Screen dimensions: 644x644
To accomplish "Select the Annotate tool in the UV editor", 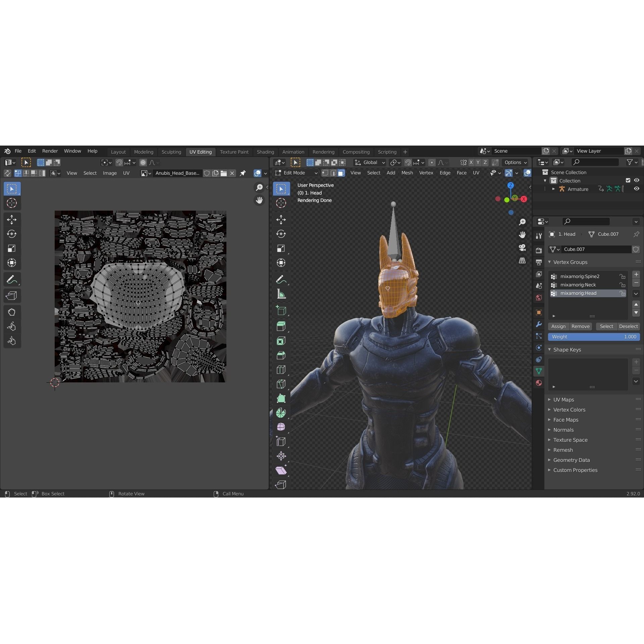I will click(x=12, y=279).
